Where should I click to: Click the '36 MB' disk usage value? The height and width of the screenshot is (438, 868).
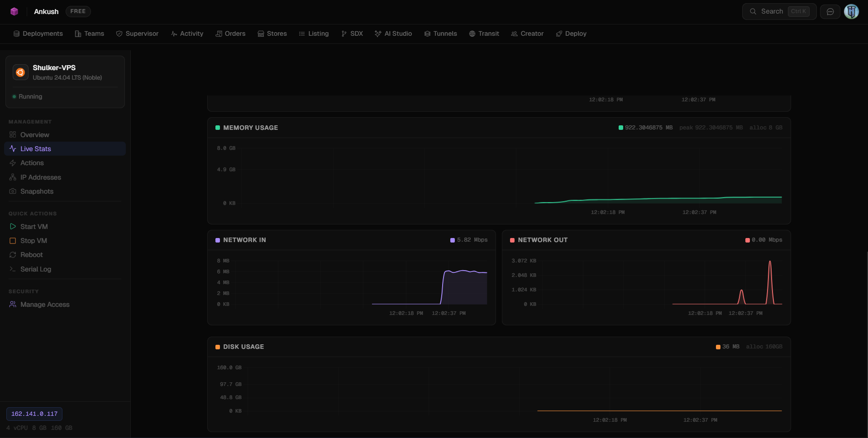[730, 347]
